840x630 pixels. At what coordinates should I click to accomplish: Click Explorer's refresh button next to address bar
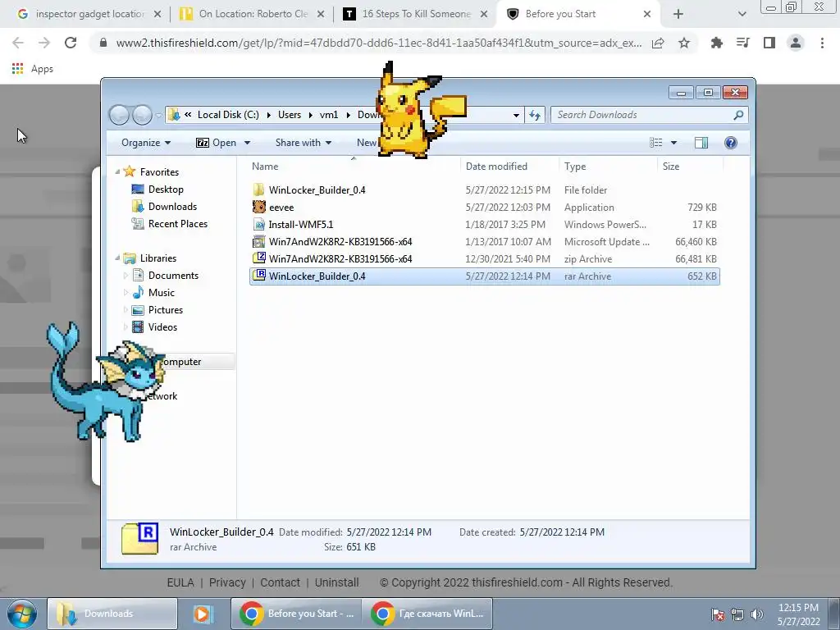[535, 115]
